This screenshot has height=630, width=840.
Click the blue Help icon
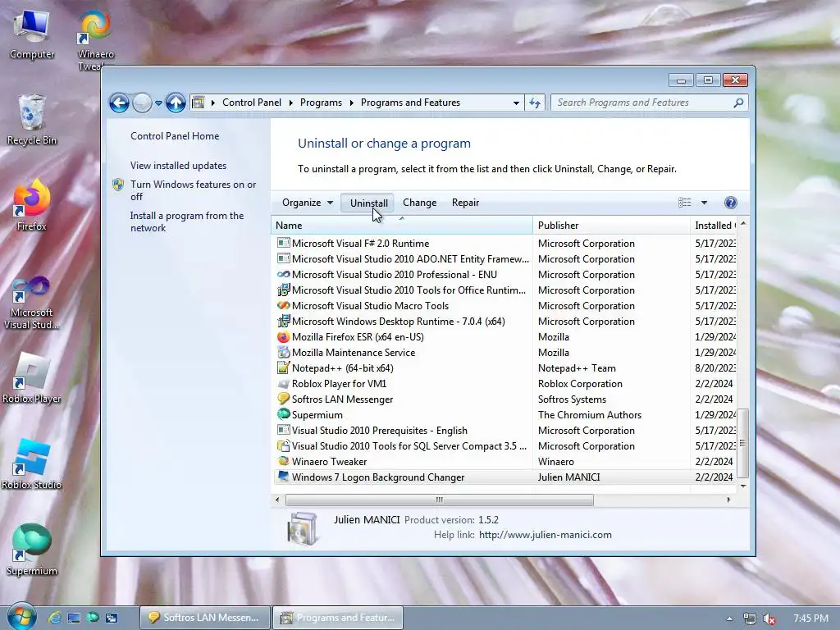coord(731,203)
